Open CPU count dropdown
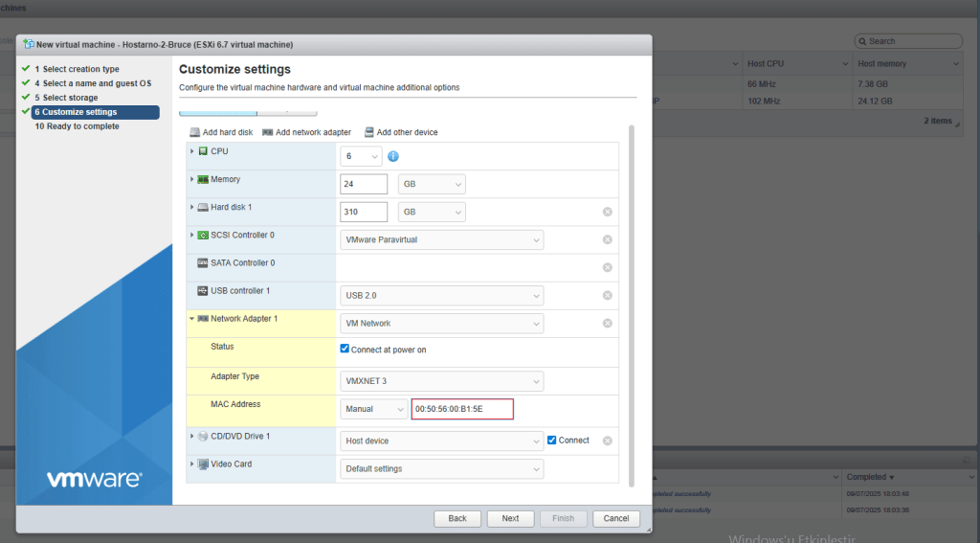The image size is (980, 543). (361, 156)
